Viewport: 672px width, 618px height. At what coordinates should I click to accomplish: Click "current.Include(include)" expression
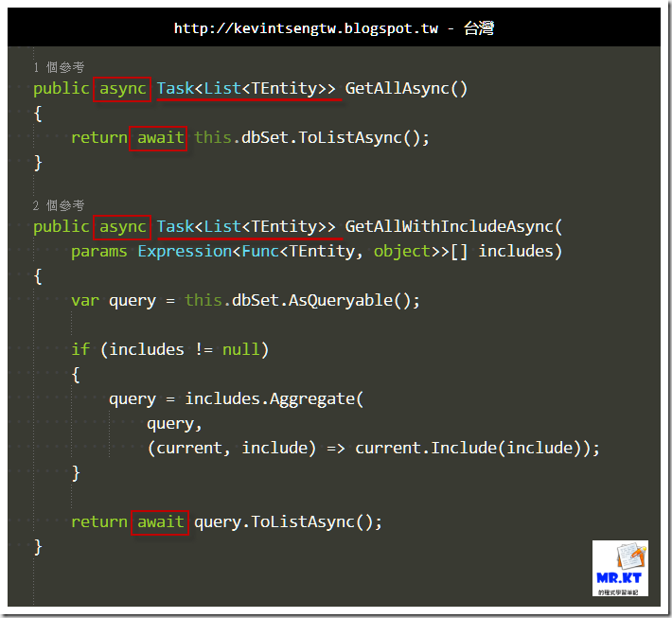[x=469, y=449]
